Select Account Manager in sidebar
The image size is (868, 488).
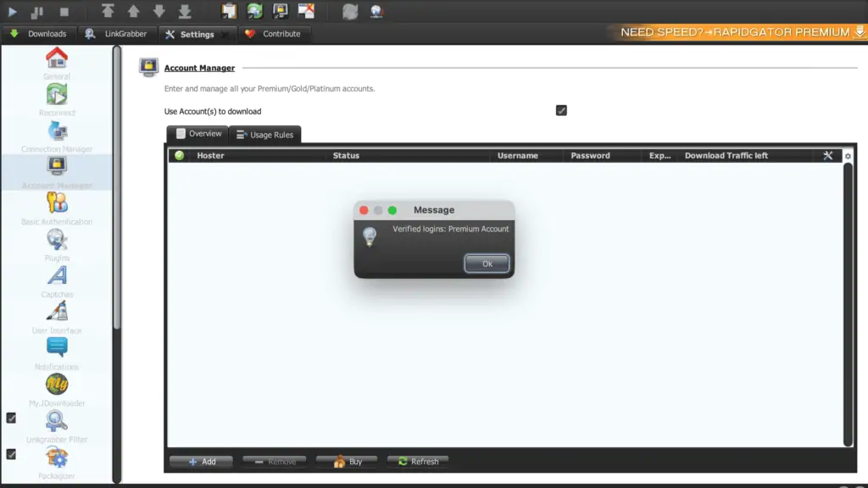coord(57,173)
